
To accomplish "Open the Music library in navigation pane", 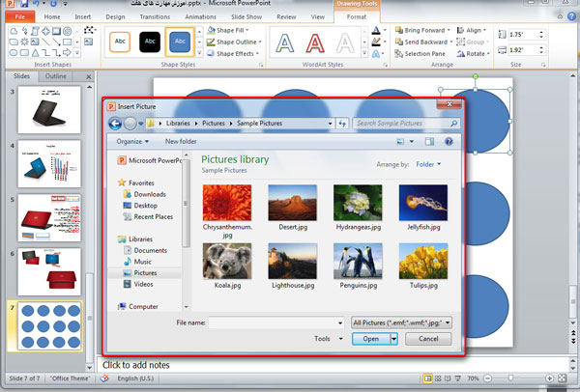I will (141, 262).
